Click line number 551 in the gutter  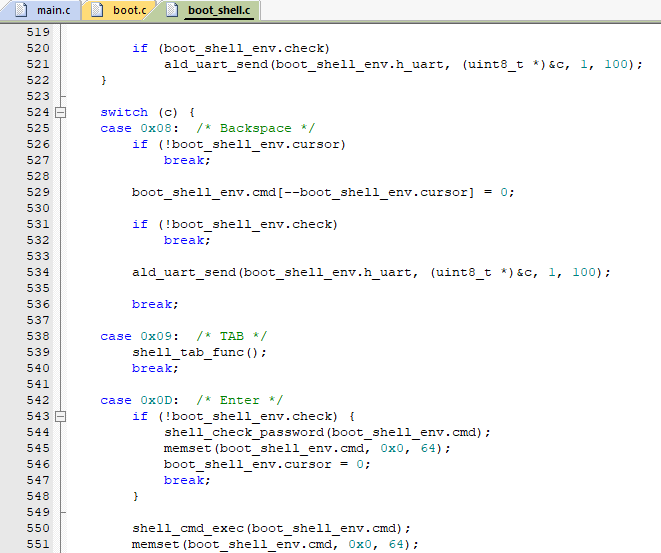37,544
